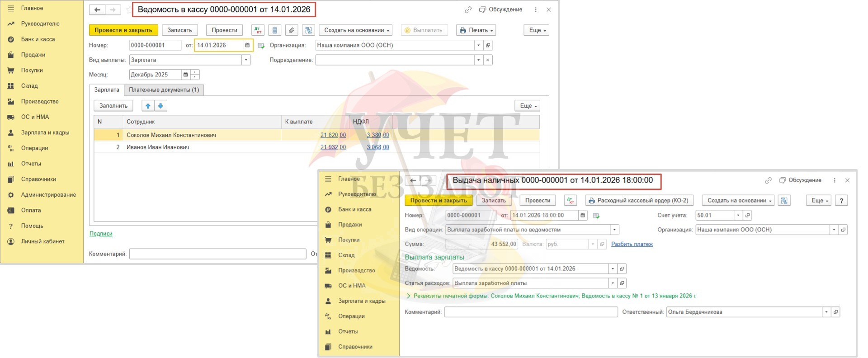Open Администрирование section in left sidebar

click(48, 195)
